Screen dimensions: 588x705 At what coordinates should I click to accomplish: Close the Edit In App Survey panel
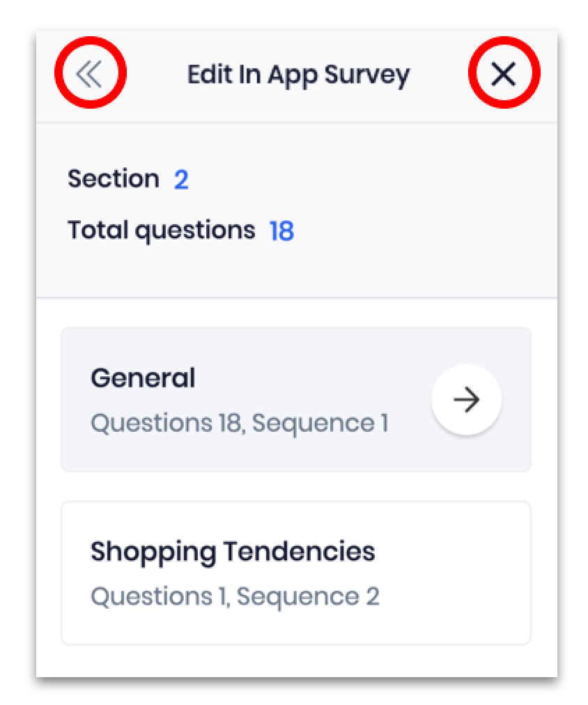(x=503, y=73)
